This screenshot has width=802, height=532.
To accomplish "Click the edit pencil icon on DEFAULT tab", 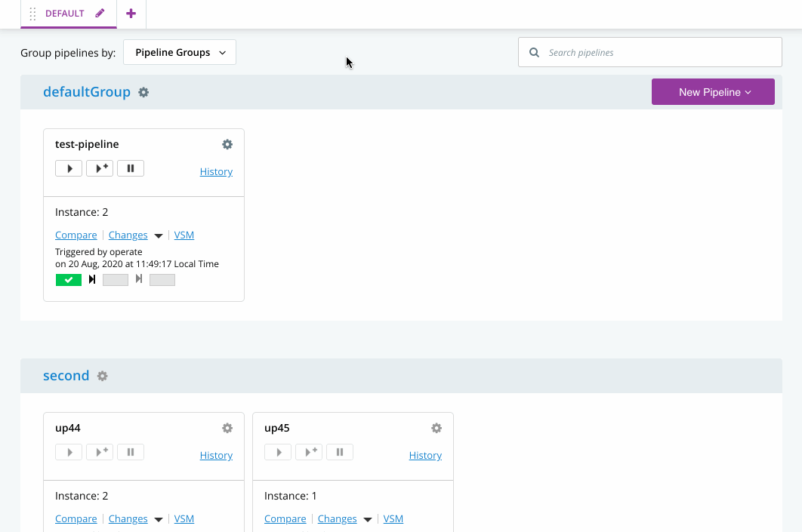I will tap(100, 14).
